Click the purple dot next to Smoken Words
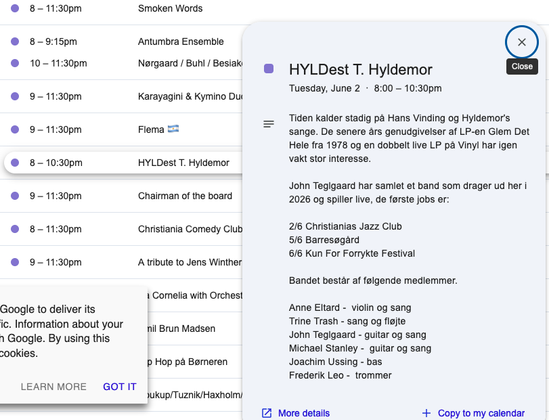549x420 pixels. click(15, 8)
